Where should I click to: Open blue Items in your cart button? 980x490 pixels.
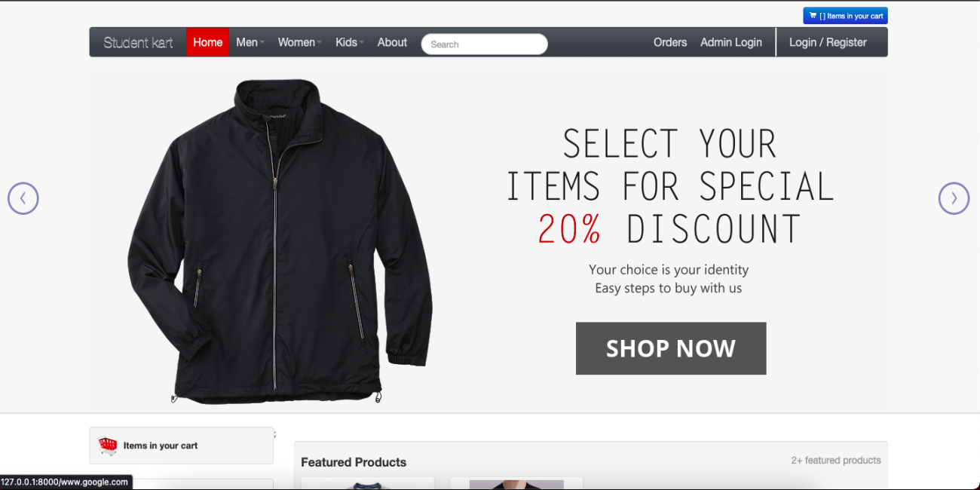(x=845, y=16)
